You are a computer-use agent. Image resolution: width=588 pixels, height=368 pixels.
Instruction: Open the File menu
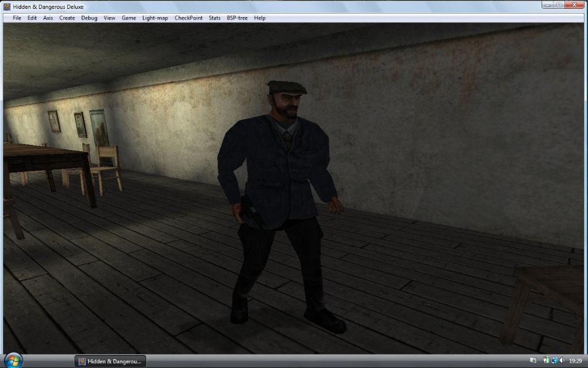coord(17,18)
